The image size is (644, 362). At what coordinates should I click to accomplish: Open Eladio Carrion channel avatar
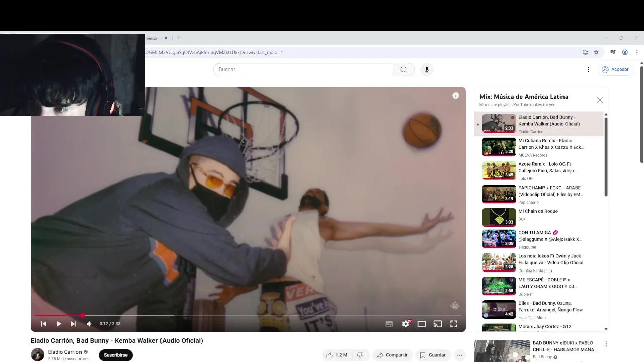(37, 355)
